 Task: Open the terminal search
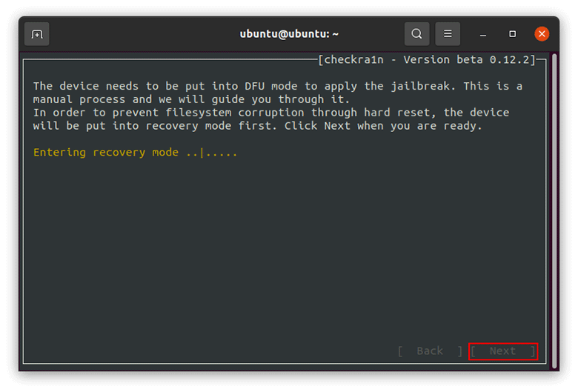pos(416,34)
